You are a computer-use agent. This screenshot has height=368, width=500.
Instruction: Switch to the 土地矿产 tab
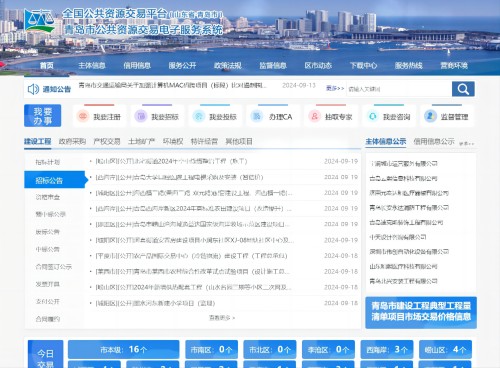pos(141,141)
